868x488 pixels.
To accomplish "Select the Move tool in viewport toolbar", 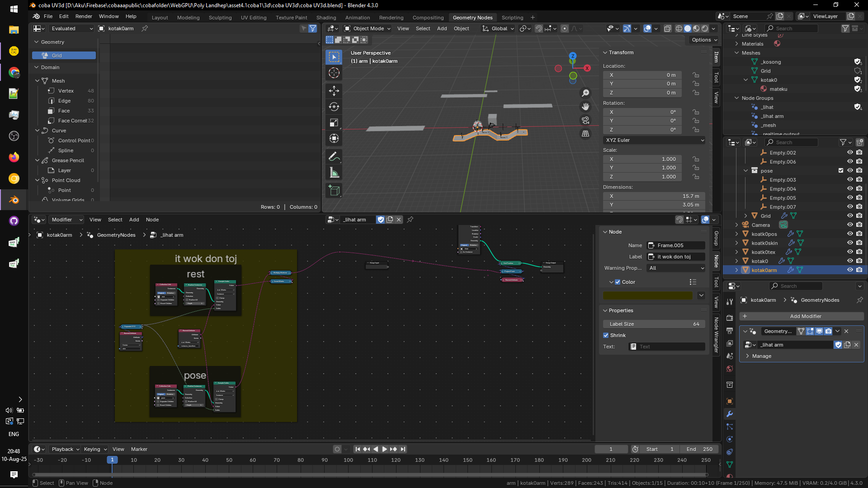I will (334, 91).
